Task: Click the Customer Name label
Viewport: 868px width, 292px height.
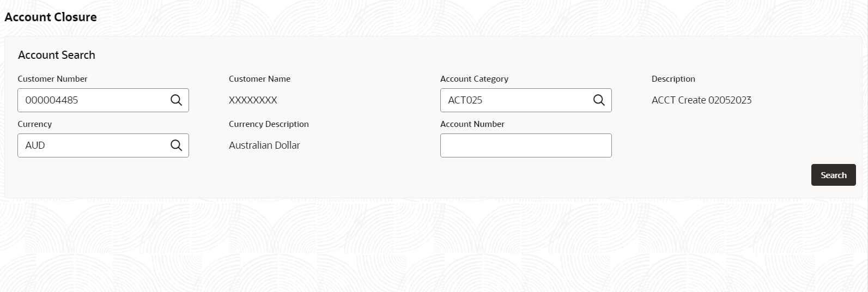Action: tap(259, 79)
